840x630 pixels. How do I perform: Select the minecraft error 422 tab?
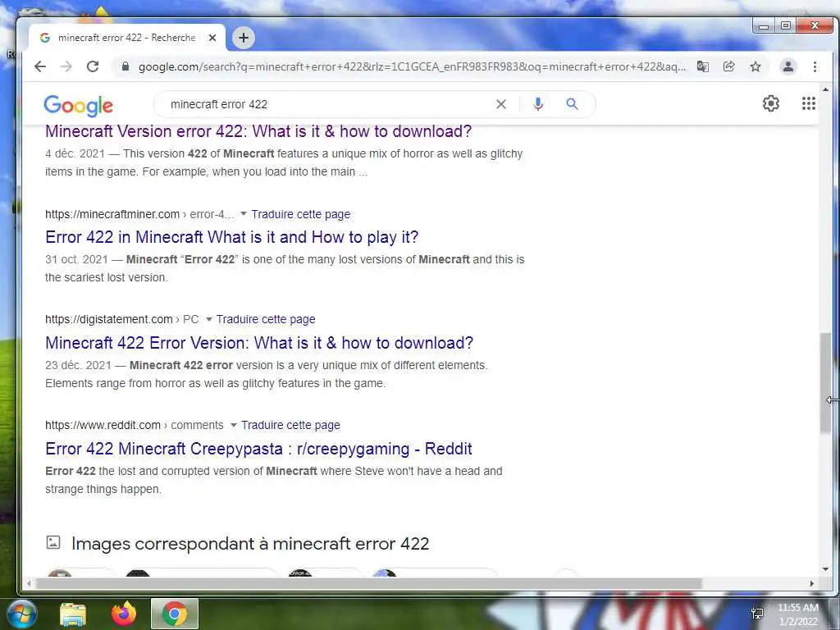point(126,38)
